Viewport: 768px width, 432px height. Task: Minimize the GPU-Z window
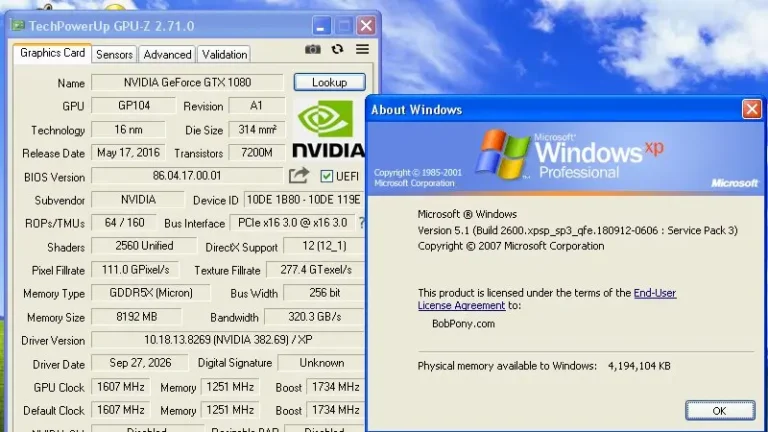tap(321, 25)
